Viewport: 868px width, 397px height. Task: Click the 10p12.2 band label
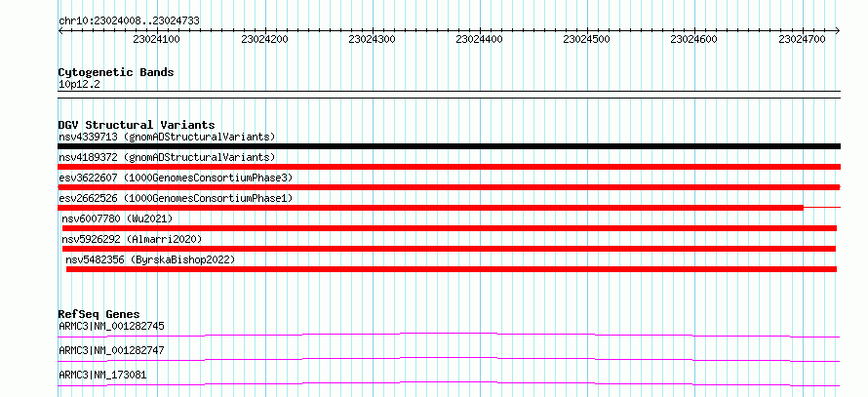pyautogui.click(x=79, y=85)
